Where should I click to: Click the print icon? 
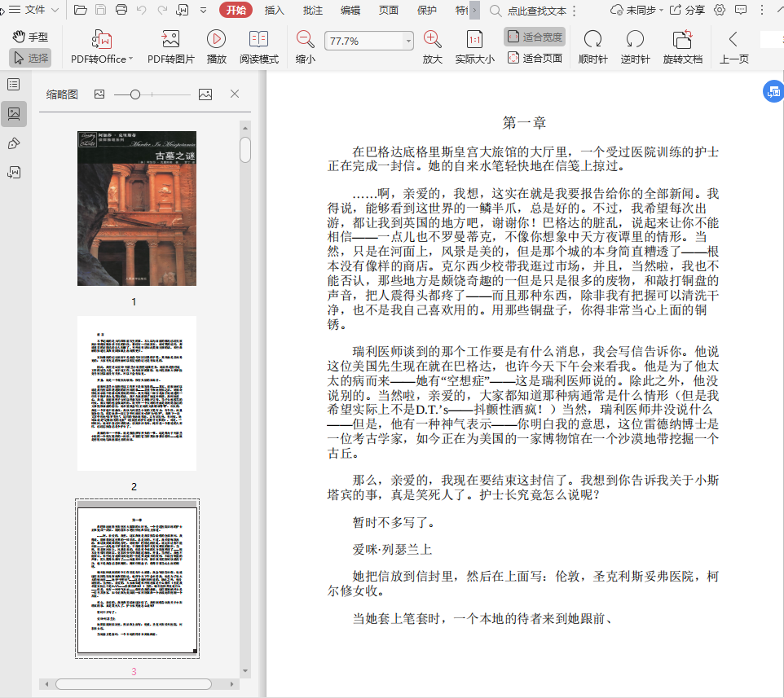[121, 10]
